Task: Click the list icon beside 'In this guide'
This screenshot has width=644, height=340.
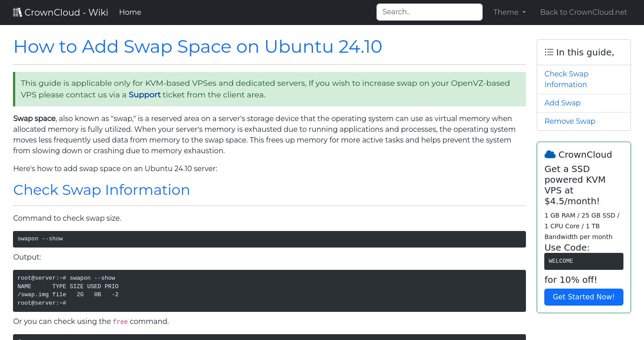Action: (x=549, y=52)
